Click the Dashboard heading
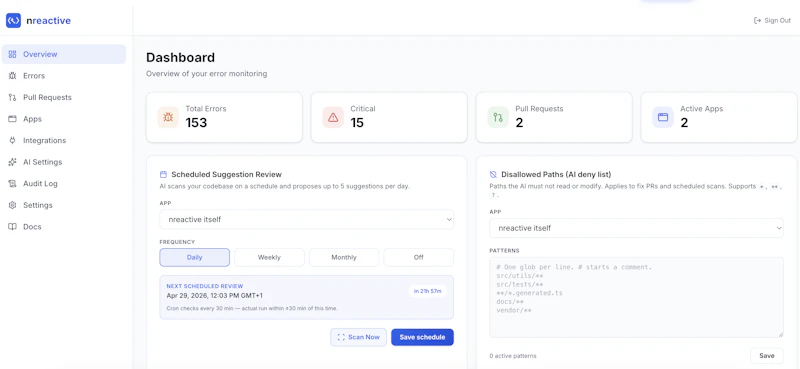 181,57
